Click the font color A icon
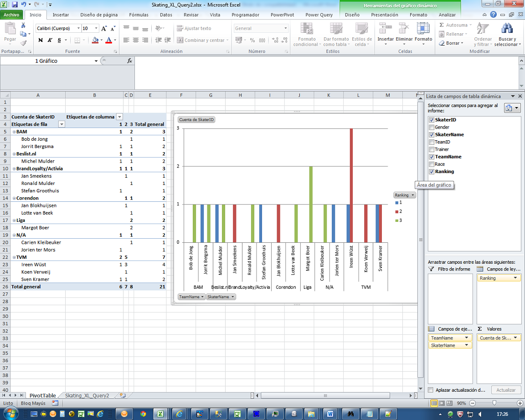This screenshot has width=525, height=420. pos(109,40)
